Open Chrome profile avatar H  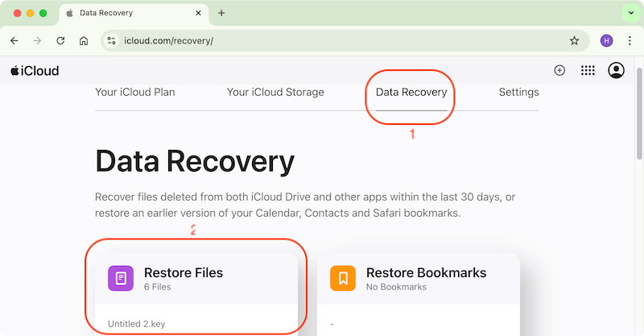coord(606,40)
